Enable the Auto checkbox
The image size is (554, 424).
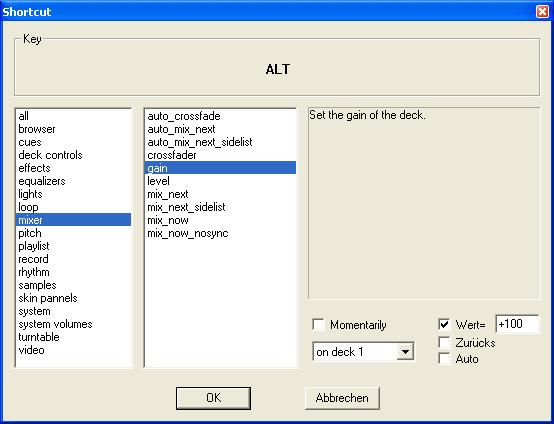444,358
